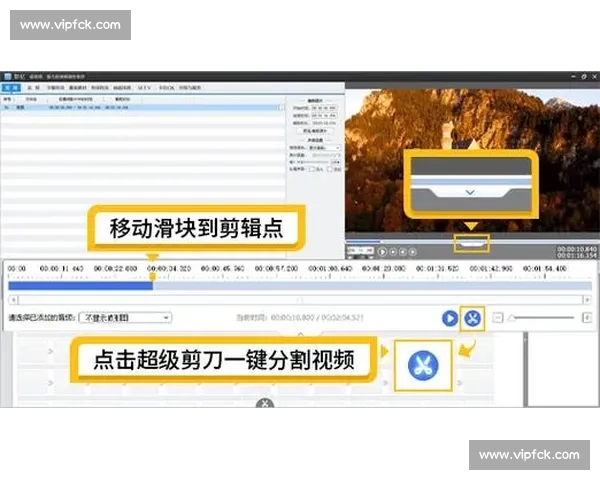
Task: Open the MTV tab
Action: click(x=144, y=88)
